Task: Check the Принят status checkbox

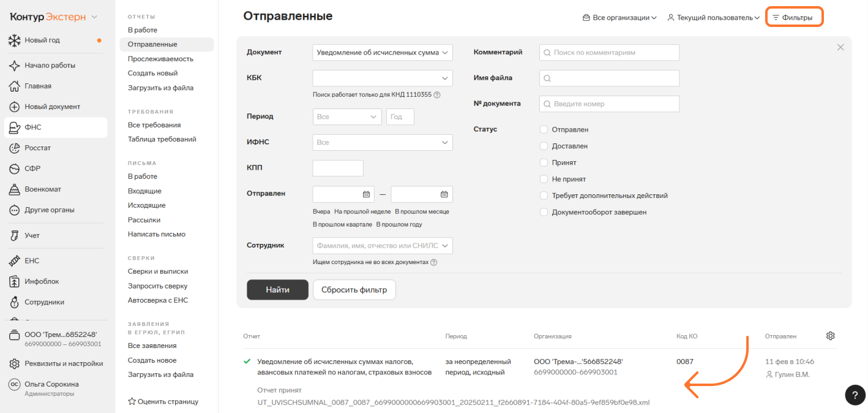Action: pyautogui.click(x=544, y=163)
